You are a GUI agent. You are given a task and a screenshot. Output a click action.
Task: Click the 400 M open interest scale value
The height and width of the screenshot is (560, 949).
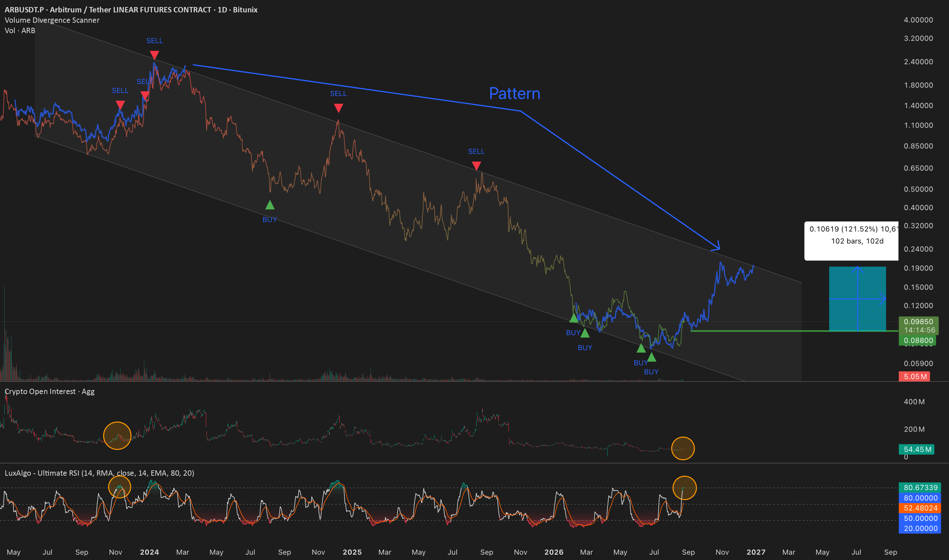[914, 402]
